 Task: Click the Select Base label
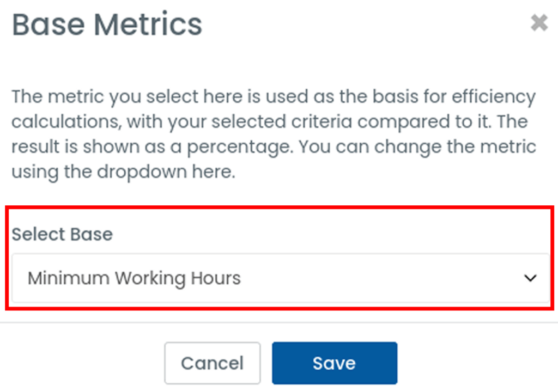click(62, 234)
